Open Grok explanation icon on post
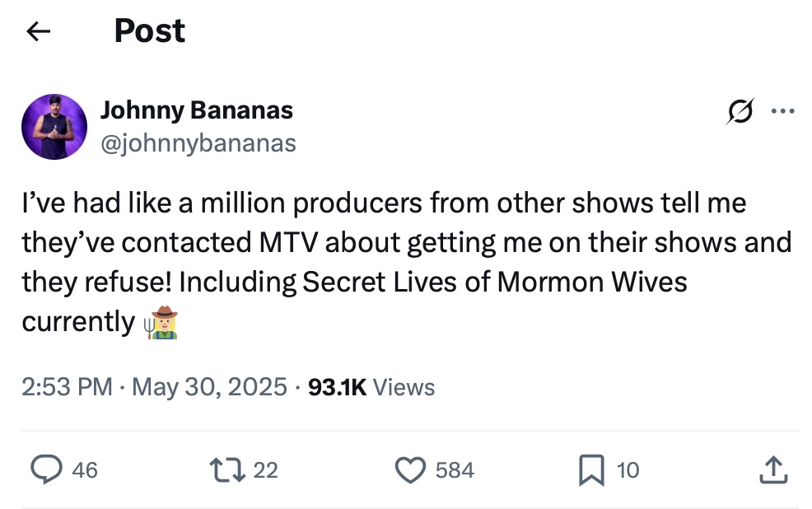The width and height of the screenshot is (812, 509). tap(737, 111)
